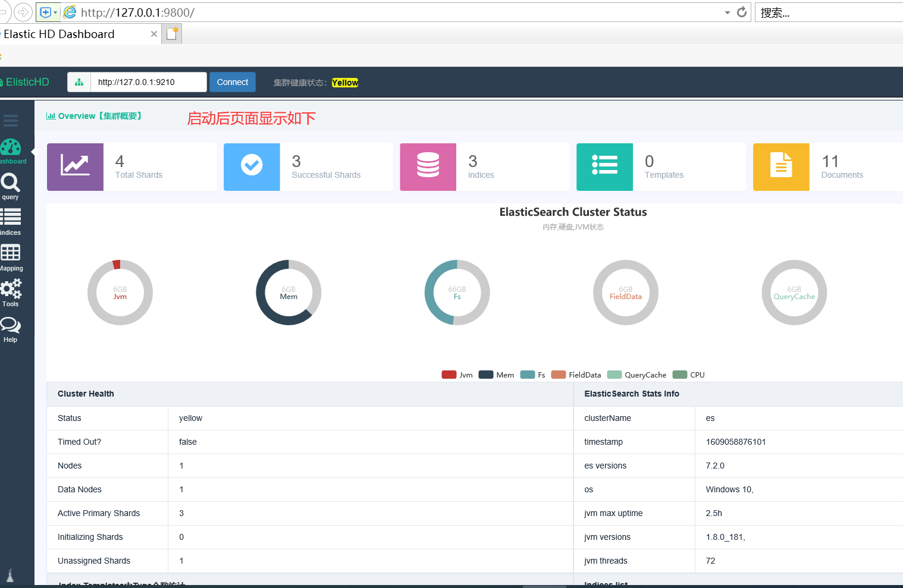Toggle the QueryCache legend swatch

[x=614, y=375]
